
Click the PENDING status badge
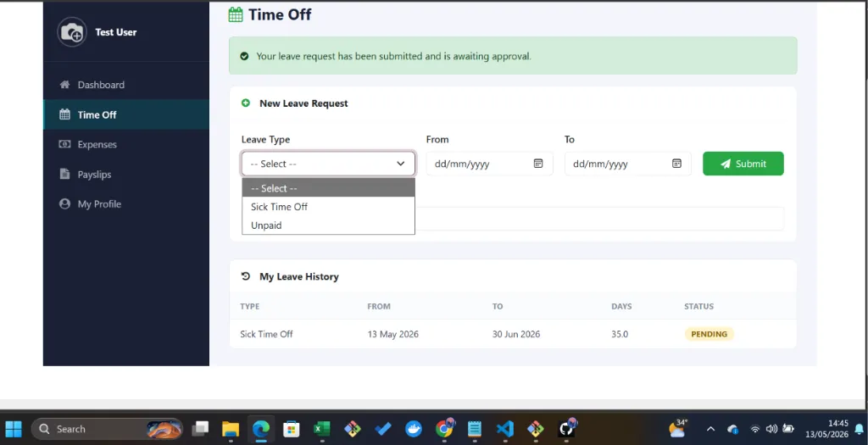709,334
